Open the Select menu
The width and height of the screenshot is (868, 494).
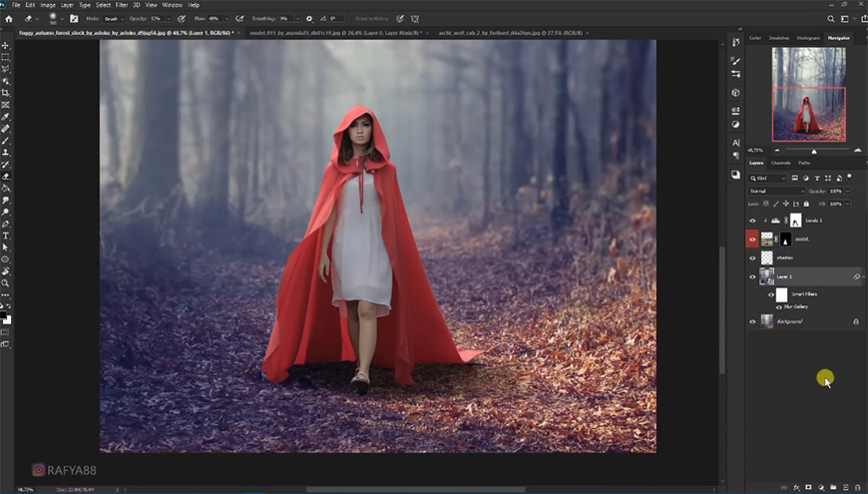pyautogui.click(x=104, y=5)
